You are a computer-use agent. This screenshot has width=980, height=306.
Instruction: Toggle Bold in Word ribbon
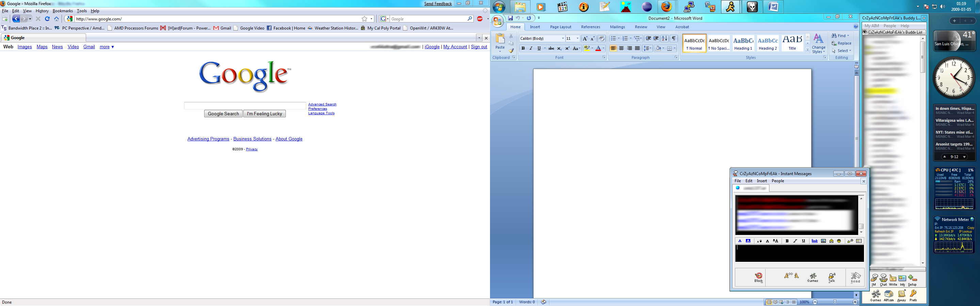(x=523, y=48)
